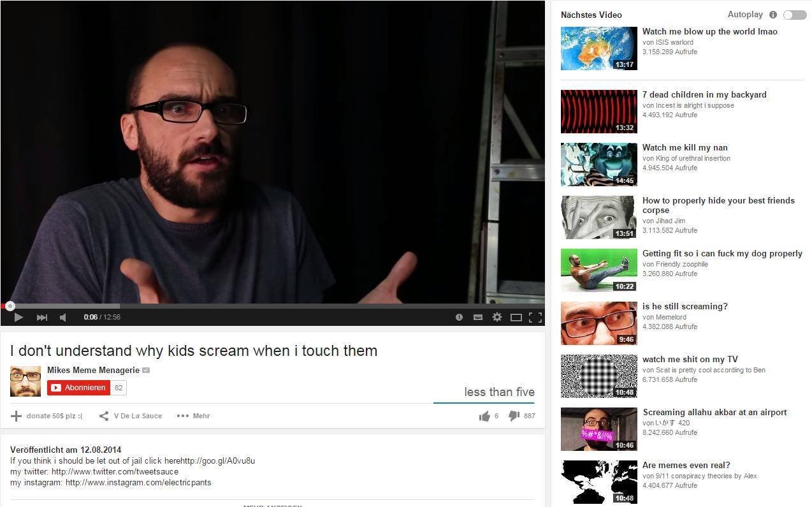Open the Mikes Meme Menagerie channel name
The width and height of the screenshot is (812, 507).
pos(93,370)
